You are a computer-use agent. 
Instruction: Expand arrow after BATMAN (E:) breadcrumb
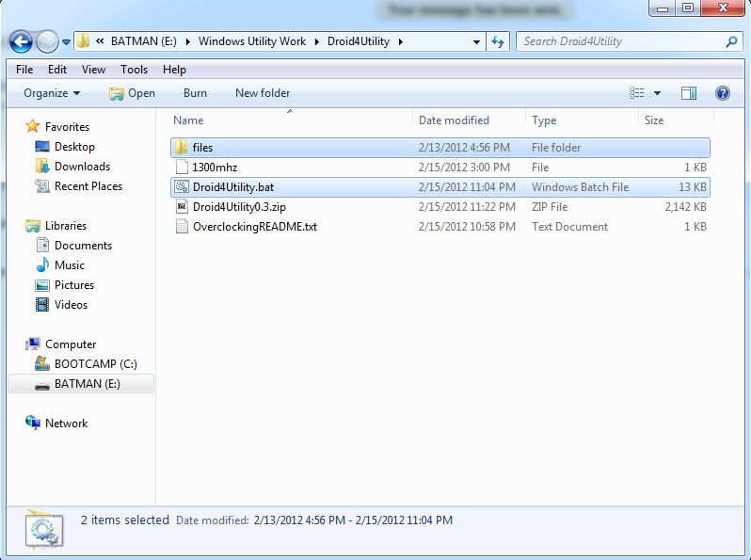[188, 42]
